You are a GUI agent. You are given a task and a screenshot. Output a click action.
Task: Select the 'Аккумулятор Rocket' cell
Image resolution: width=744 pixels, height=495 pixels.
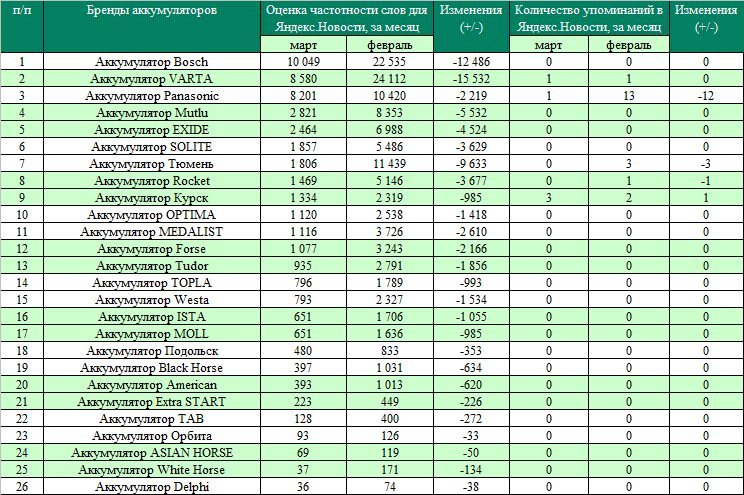click(152, 181)
